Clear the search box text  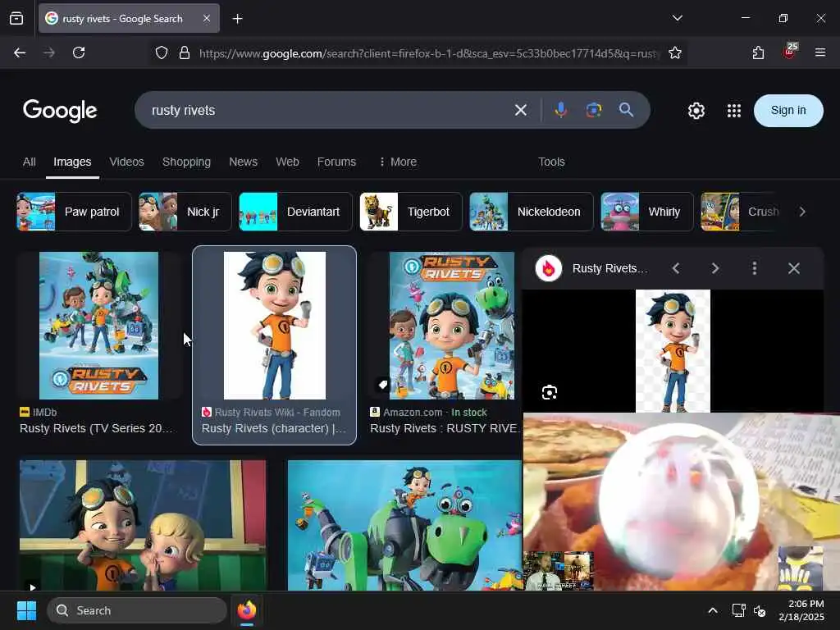coord(521,111)
